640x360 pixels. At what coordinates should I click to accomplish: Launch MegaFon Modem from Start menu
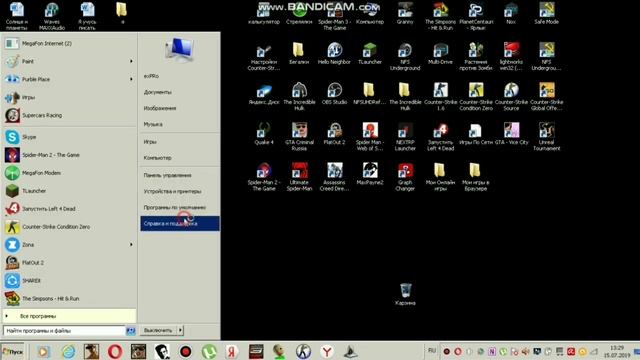(69, 173)
